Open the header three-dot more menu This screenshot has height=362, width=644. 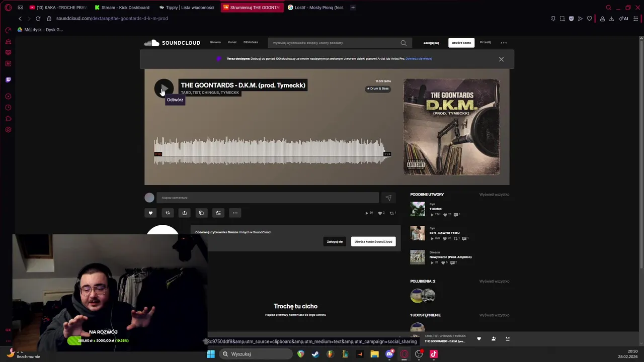pos(504,43)
